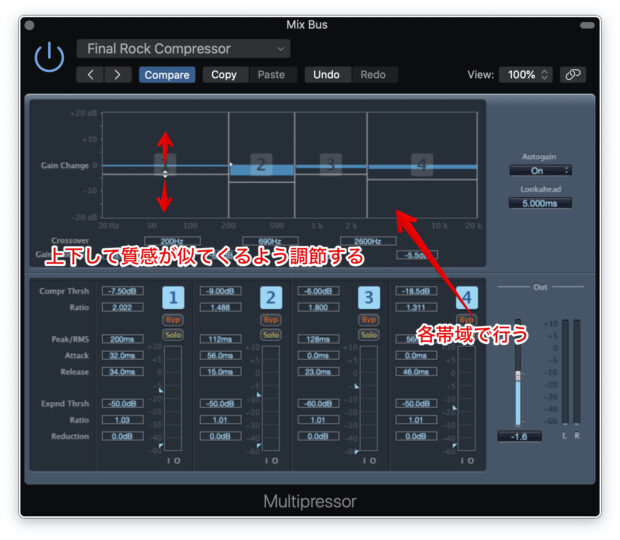Select band 1 number button
Viewport: 620px width, 540px height.
[173, 297]
